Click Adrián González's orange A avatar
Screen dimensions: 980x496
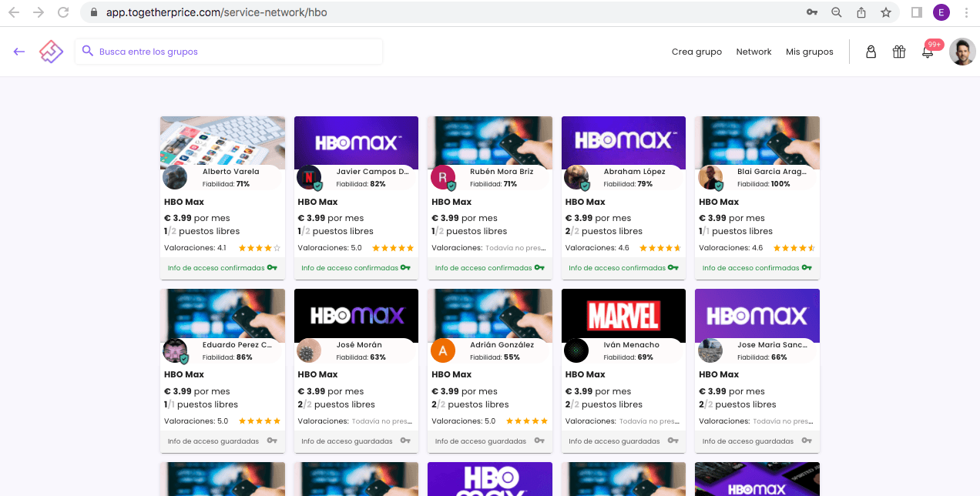click(x=443, y=350)
